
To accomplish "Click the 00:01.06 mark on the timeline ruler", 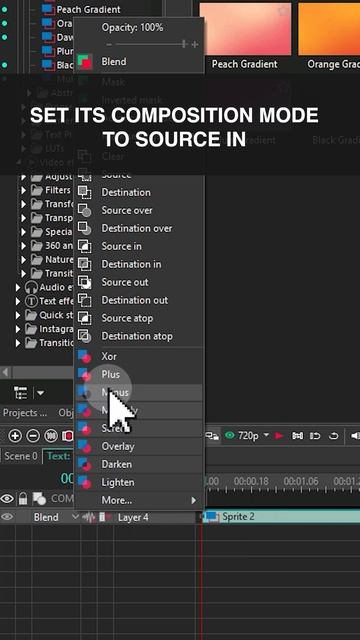I will (301, 482).
